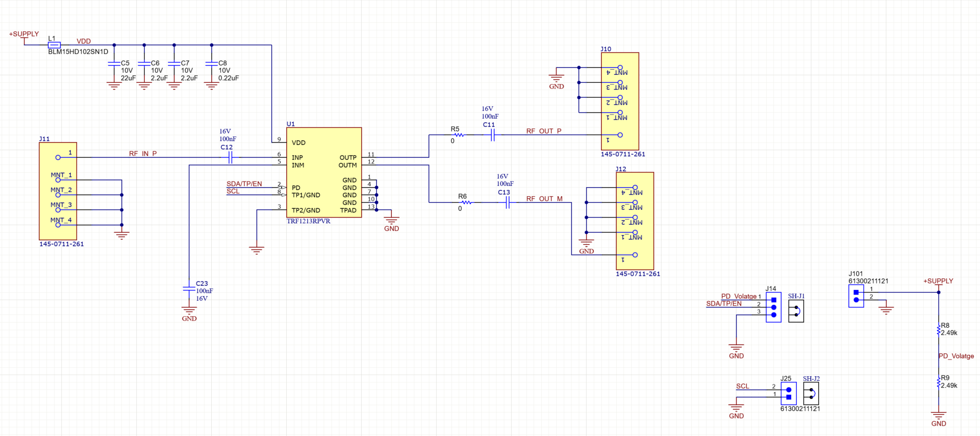Image resolution: width=980 pixels, height=436 pixels.
Task: Click the L1 ferrite bead symbol
Action: 54,45
